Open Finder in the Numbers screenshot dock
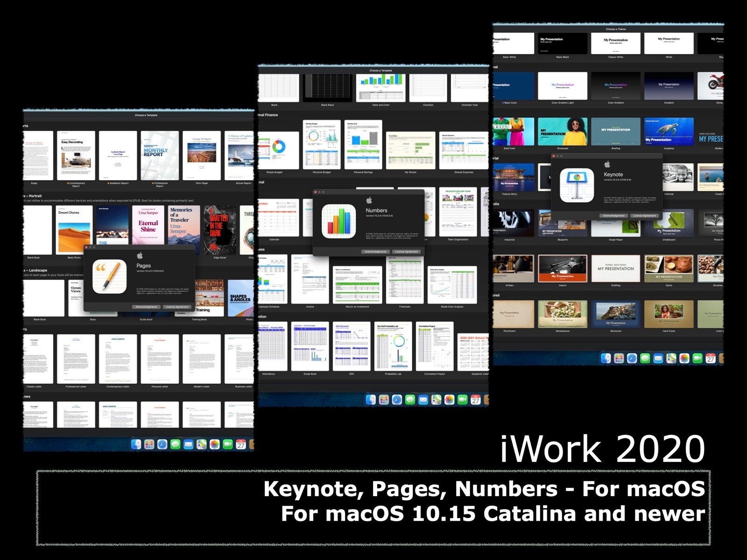This screenshot has height=560, width=747. [x=371, y=399]
